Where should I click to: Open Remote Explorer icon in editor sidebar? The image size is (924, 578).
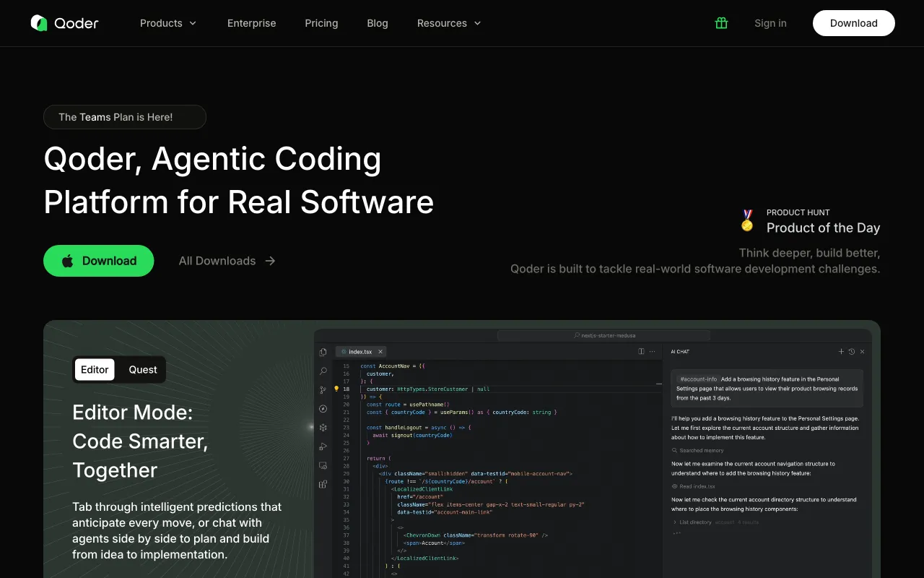point(323,465)
